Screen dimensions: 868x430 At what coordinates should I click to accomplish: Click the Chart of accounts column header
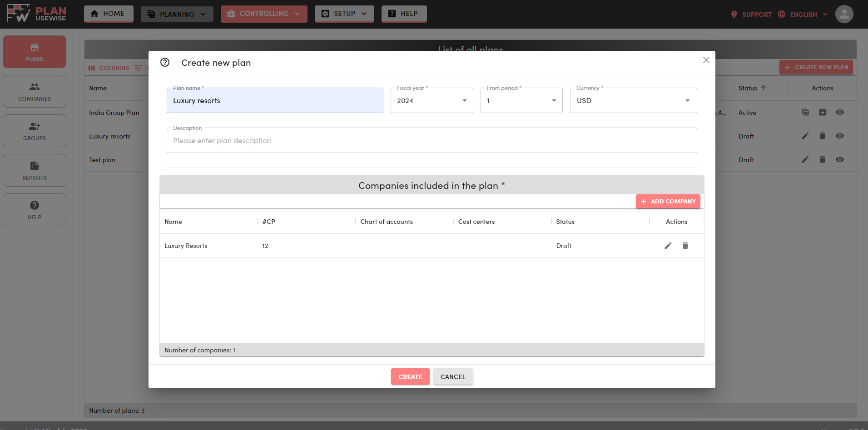point(387,222)
